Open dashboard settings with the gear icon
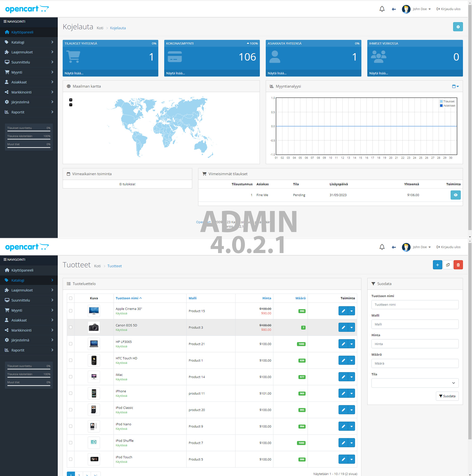 click(x=458, y=27)
